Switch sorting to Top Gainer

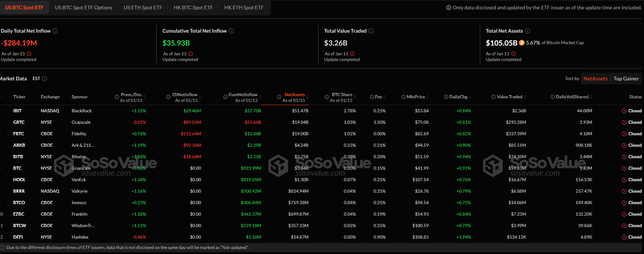(x=626, y=79)
